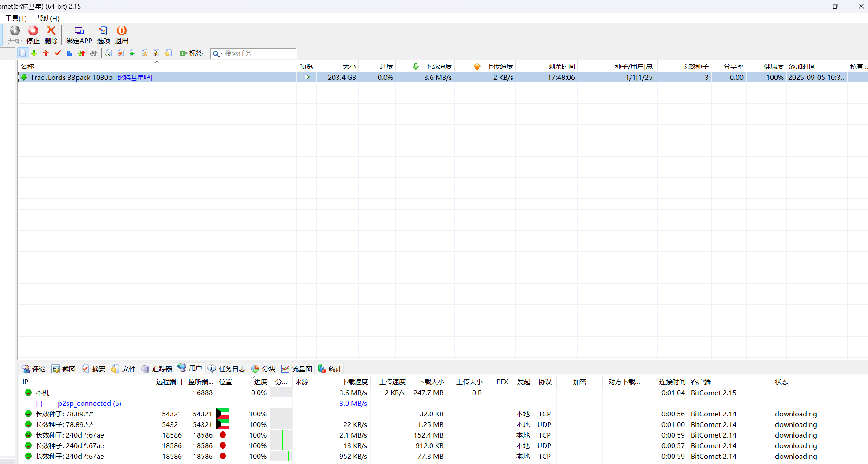868x464 pixels.
Task: Click the orange 退出 (Exit) icon
Action: click(x=121, y=31)
